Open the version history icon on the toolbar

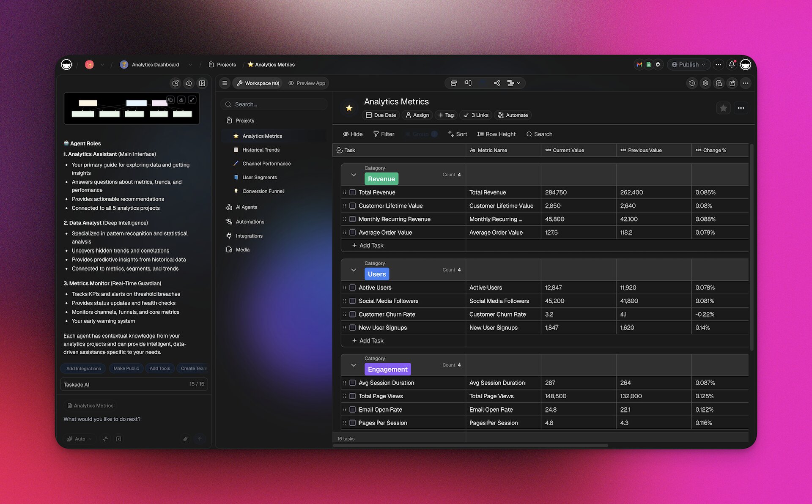click(x=692, y=83)
